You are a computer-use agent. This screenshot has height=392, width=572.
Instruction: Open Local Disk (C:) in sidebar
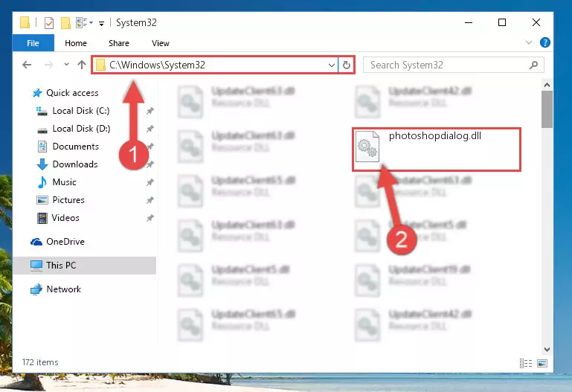(81, 111)
